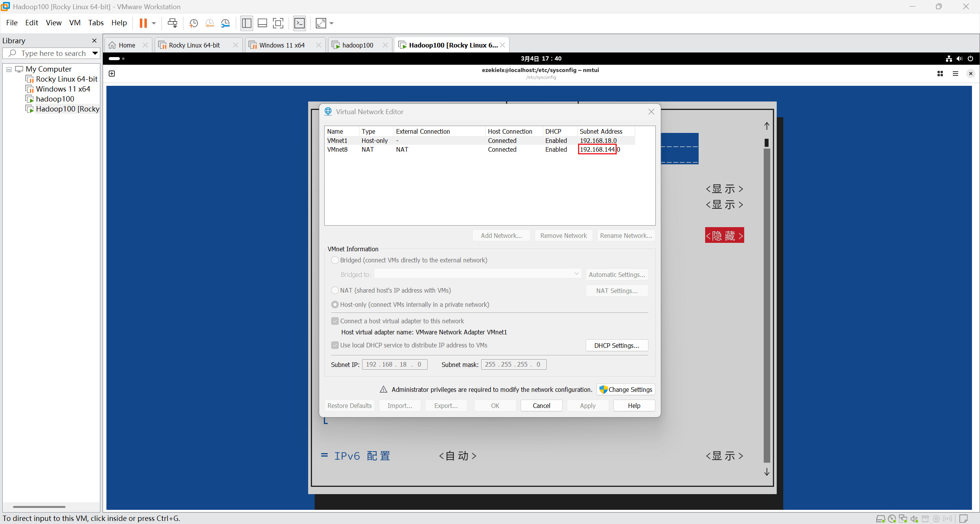Image resolution: width=980 pixels, height=524 pixels.
Task: Close the Windows 11 x64 tab
Action: click(x=318, y=45)
